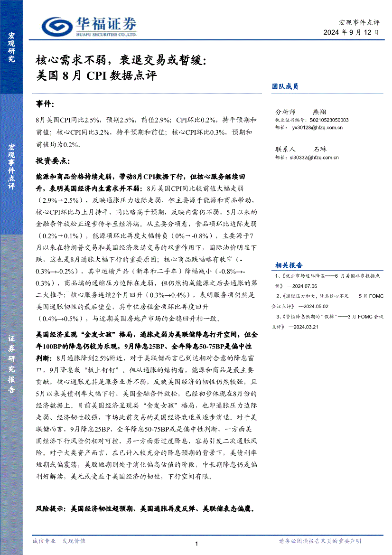Click the "团队成员" section heading
The image size is (392, 555).
(285, 86)
